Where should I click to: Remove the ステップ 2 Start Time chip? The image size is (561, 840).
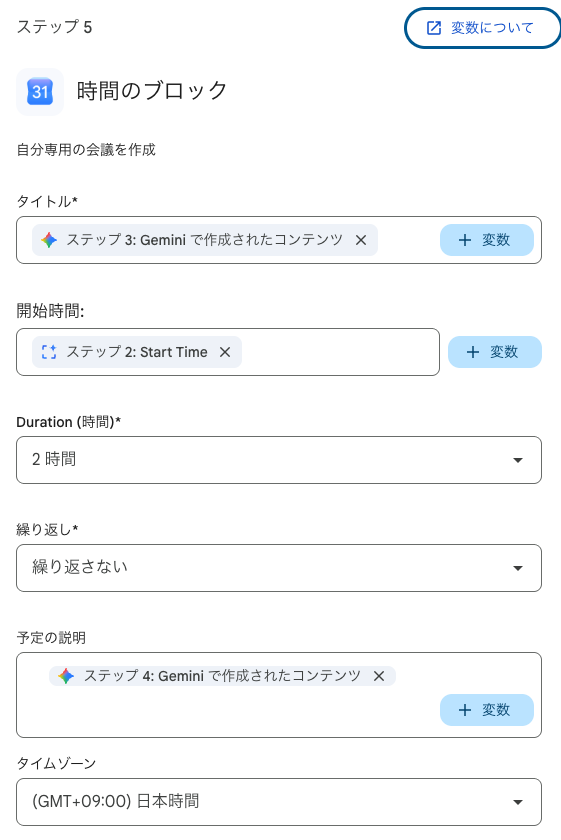225,352
